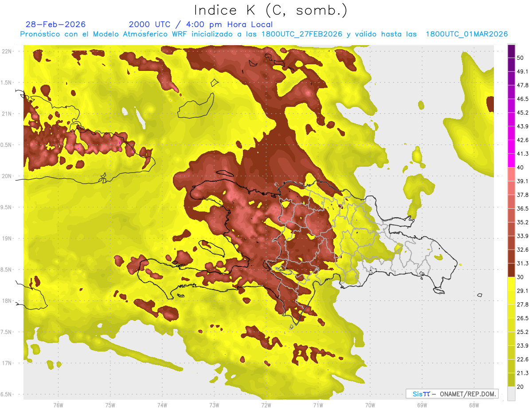Click the color bar value "47.8"
Image resolution: width=532 pixels, height=411 pixels.
pyautogui.click(x=523, y=85)
